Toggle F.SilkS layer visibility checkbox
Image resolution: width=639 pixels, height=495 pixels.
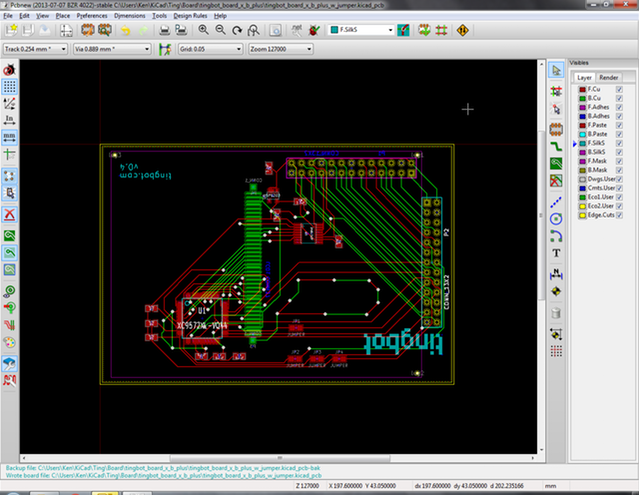pos(619,143)
